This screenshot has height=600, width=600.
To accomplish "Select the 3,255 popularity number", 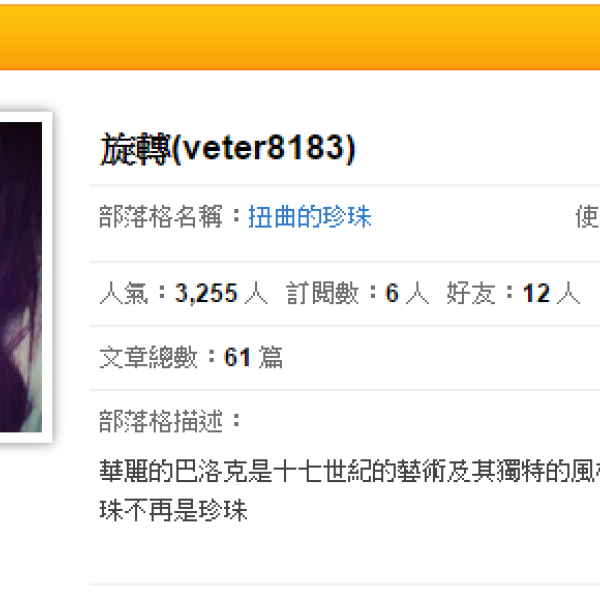I will [x=206, y=293].
